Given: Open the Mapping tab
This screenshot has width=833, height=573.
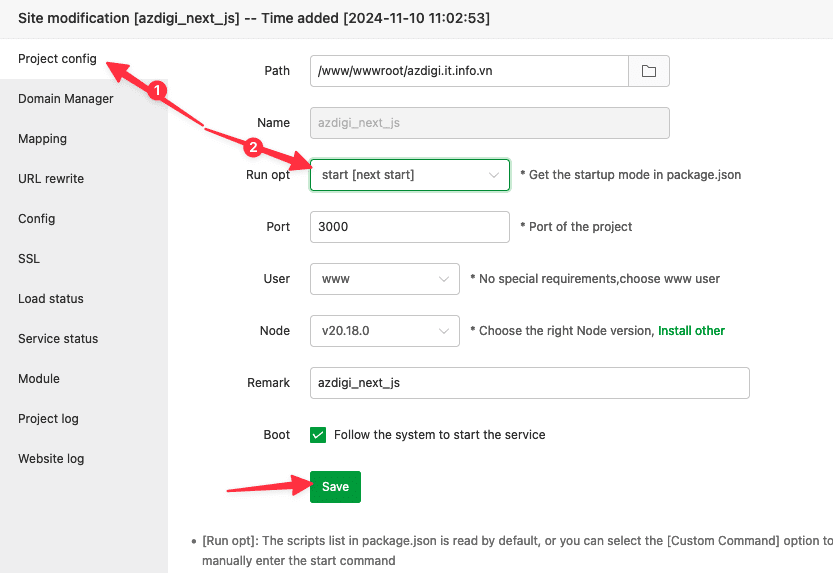Looking at the screenshot, I should pyautogui.click(x=42, y=139).
